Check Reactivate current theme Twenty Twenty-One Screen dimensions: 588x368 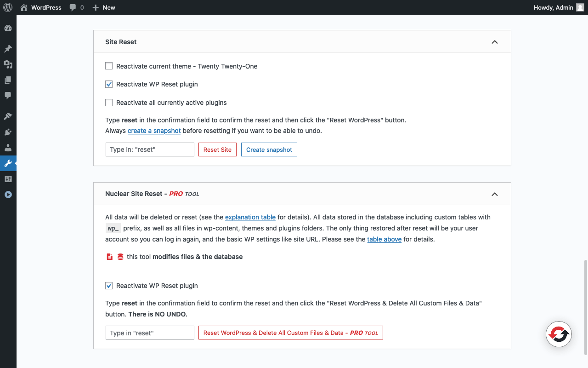pyautogui.click(x=109, y=66)
